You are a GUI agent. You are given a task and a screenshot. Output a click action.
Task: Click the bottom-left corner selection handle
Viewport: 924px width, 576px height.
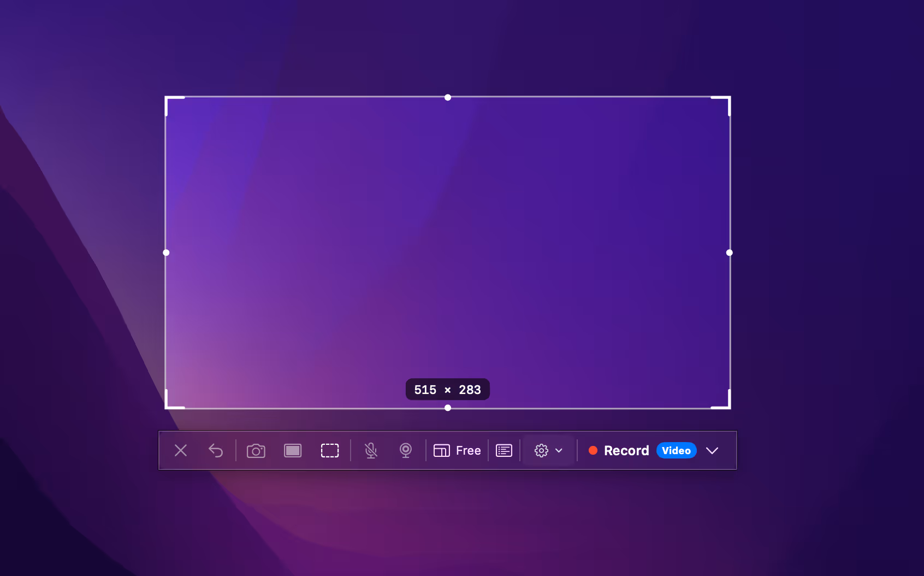point(168,405)
